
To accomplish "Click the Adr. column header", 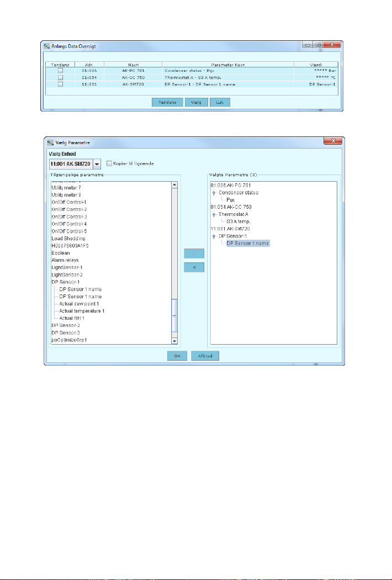I will click(x=89, y=65).
